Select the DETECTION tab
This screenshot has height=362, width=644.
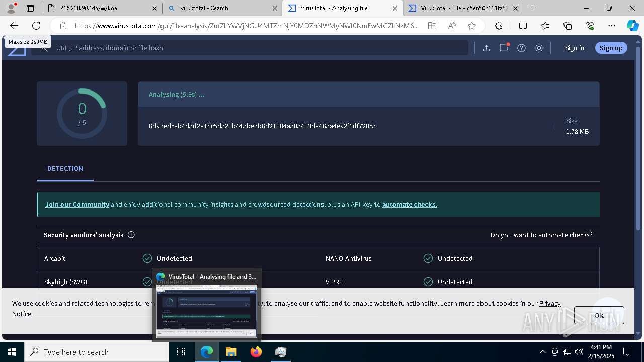tap(65, 169)
